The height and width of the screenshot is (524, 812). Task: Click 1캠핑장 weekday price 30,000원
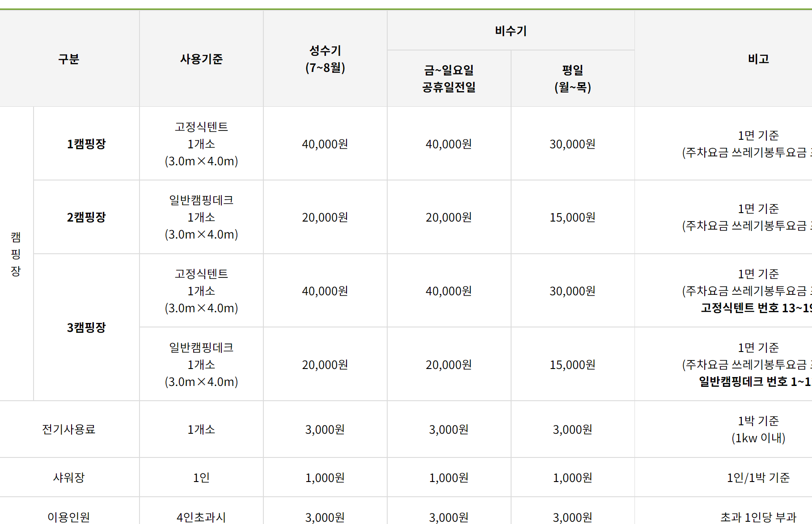tap(573, 144)
